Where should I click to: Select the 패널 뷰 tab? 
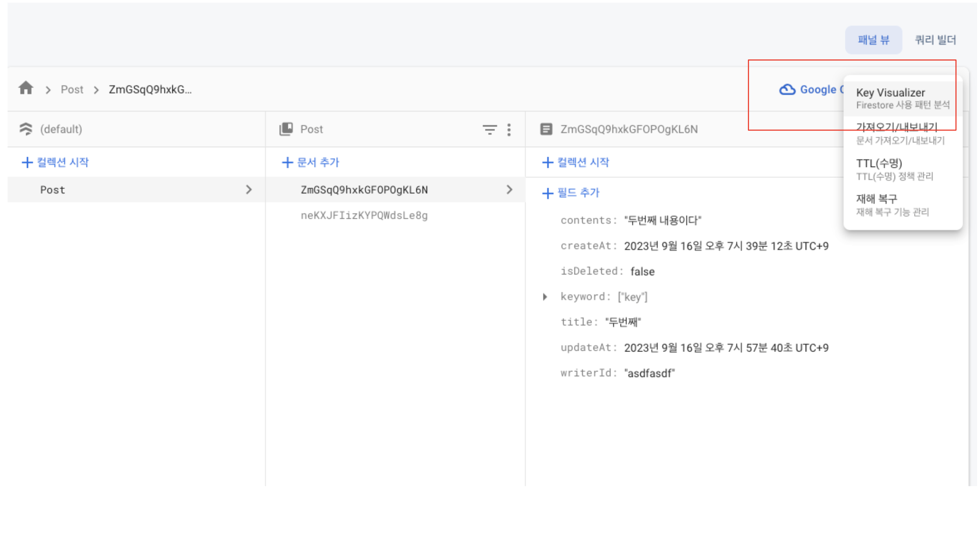(873, 40)
